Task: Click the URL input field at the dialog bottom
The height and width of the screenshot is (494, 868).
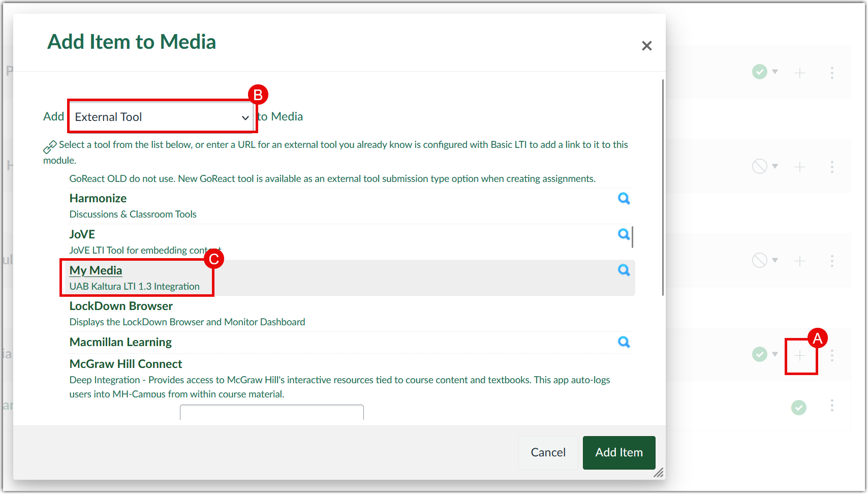Action: [x=272, y=412]
